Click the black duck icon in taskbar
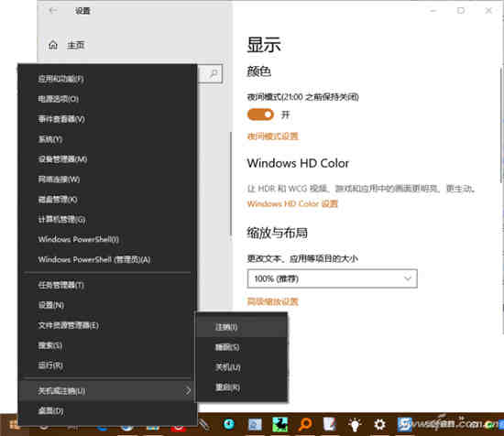 pos(279,424)
